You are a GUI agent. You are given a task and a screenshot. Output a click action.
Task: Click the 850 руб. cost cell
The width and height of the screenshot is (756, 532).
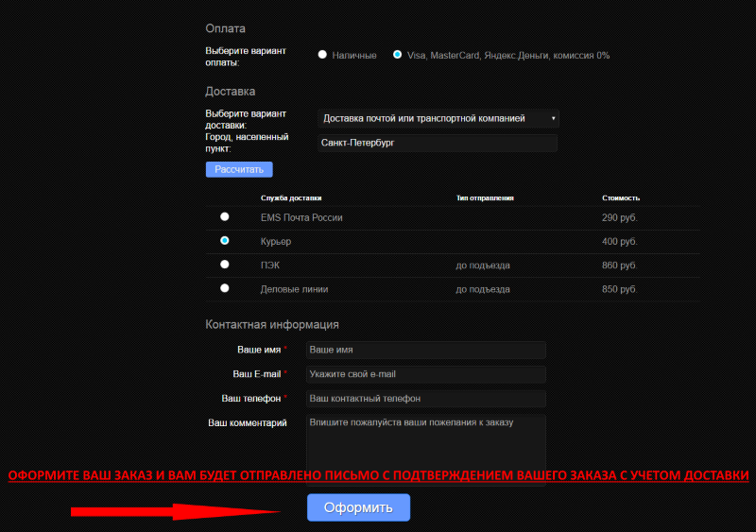pos(620,289)
